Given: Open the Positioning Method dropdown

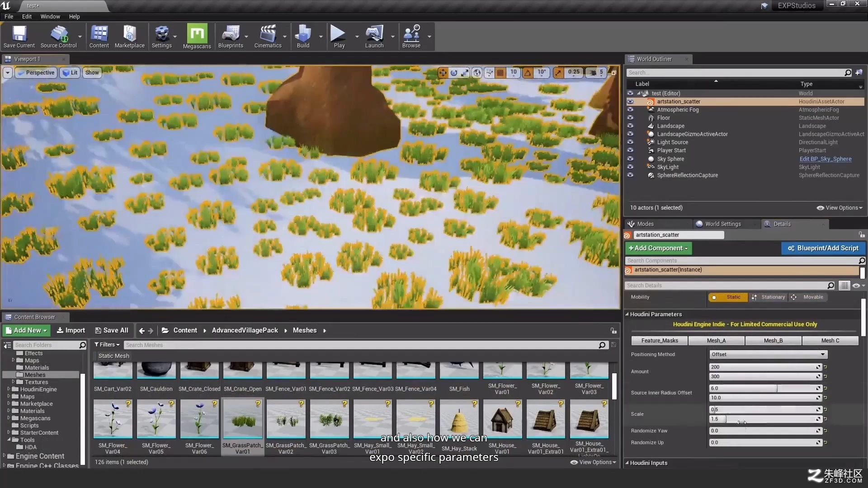Looking at the screenshot, I should tap(768, 355).
